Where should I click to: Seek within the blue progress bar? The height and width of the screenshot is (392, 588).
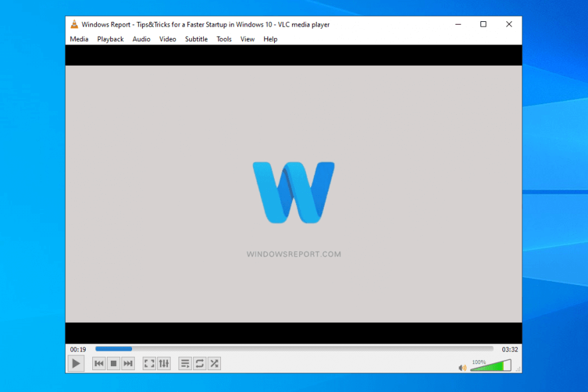[x=295, y=349]
